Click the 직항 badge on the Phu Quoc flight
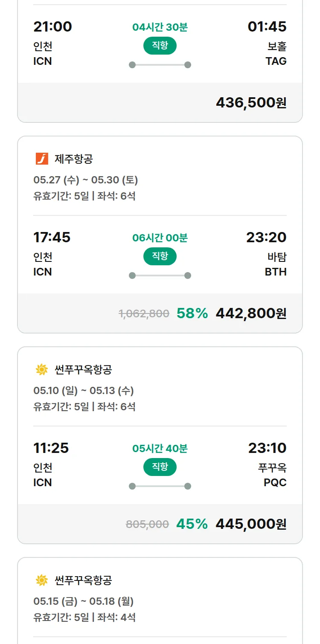 coord(160,467)
